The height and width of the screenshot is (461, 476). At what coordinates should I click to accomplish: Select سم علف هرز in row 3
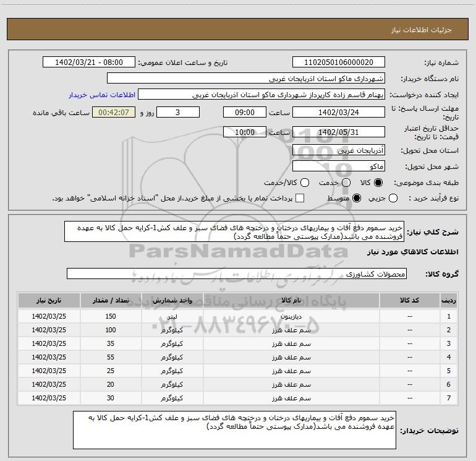coord(291,343)
